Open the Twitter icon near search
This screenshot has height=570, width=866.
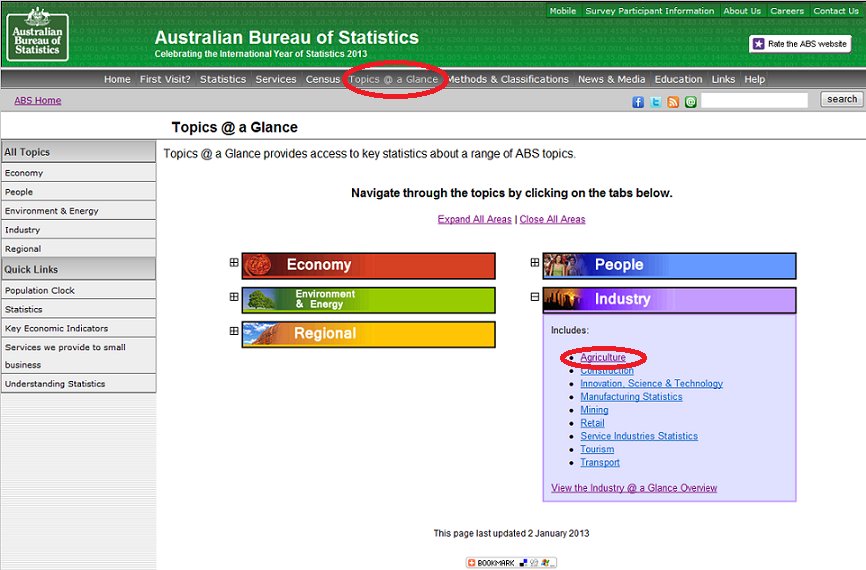(x=656, y=102)
